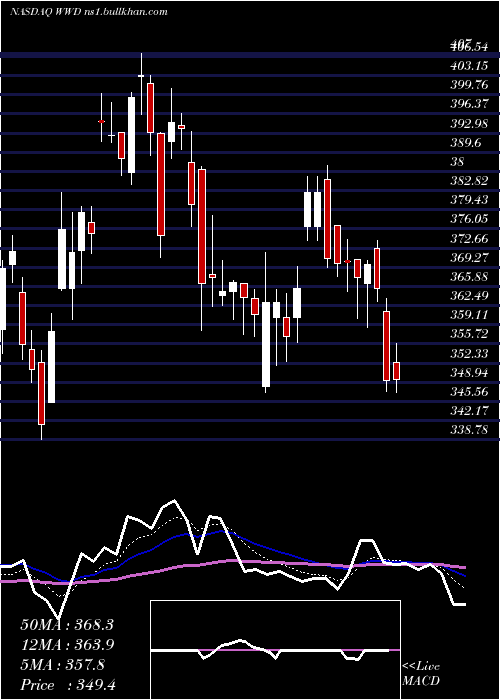Select the 355.72 price axis label

[x=469, y=334]
